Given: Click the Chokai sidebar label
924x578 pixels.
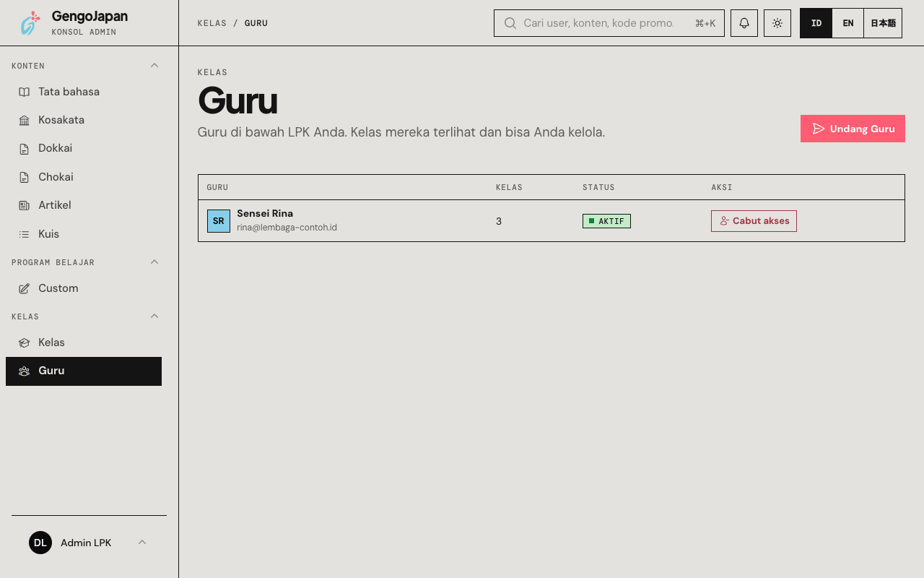Looking at the screenshot, I should [x=56, y=177].
